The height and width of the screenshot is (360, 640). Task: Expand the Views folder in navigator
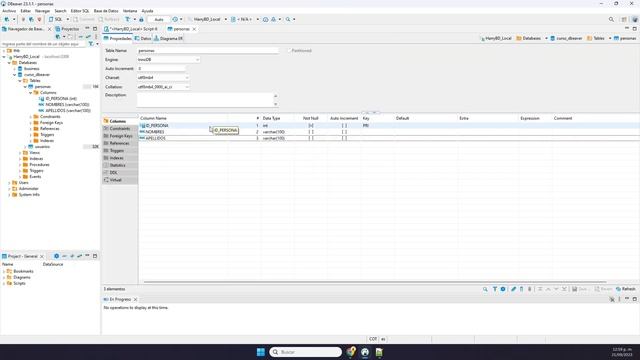20,153
